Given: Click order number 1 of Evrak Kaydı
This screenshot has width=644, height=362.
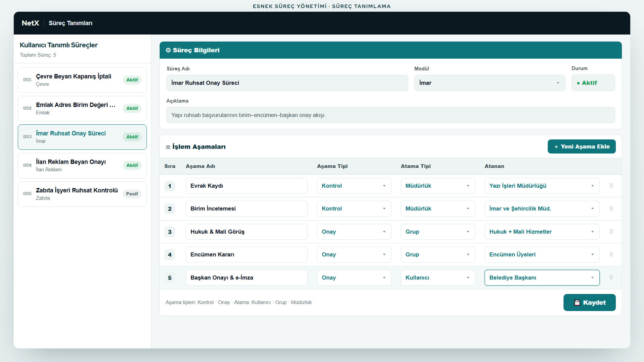Looking at the screenshot, I should click(x=170, y=186).
